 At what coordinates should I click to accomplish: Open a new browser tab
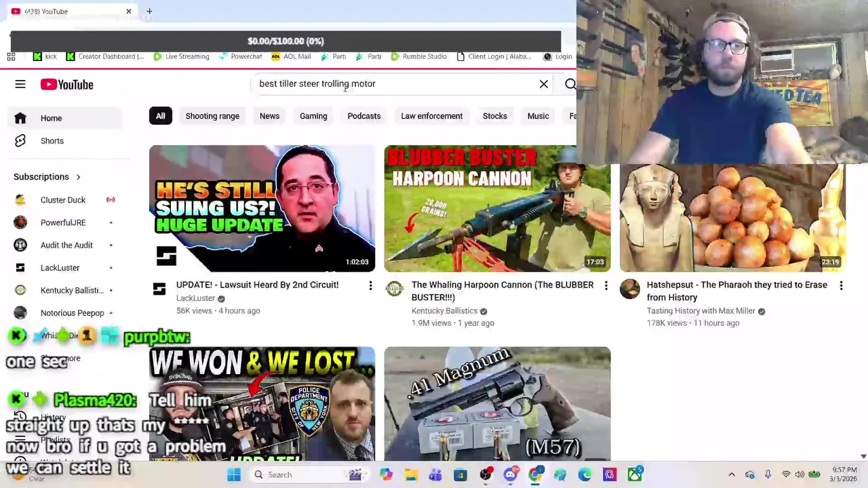[x=149, y=12]
